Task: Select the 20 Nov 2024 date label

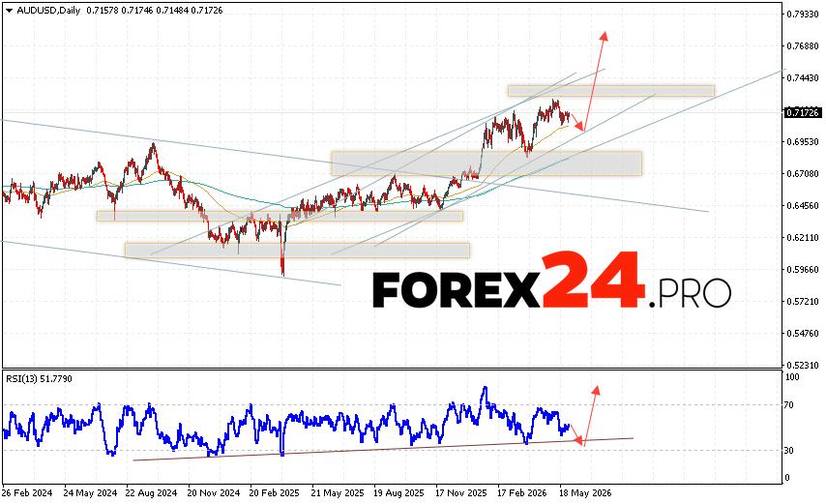Action: click(214, 493)
